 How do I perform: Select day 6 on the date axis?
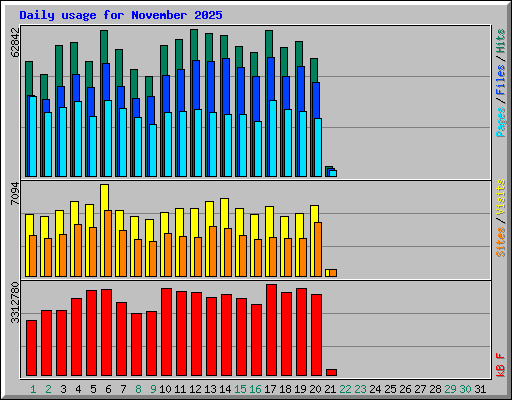(108, 389)
